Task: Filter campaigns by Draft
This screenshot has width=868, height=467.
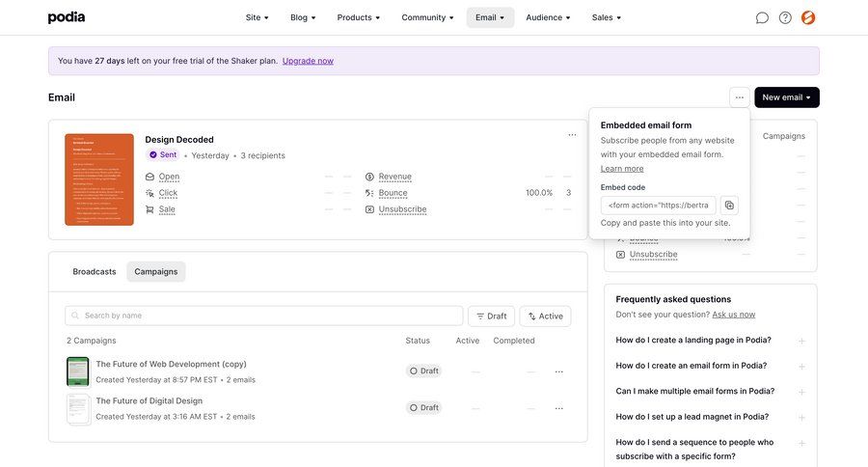Action: coord(492,316)
